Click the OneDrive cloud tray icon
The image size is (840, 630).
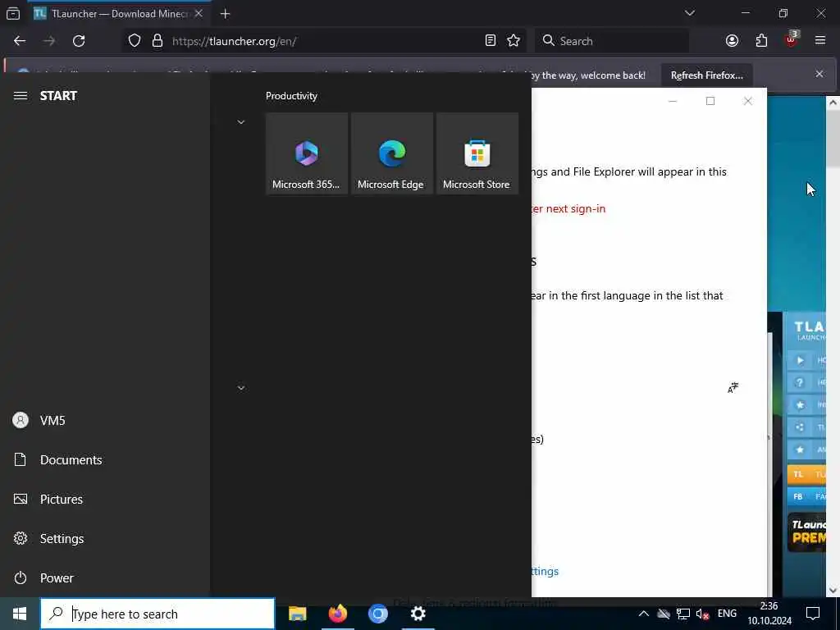pyautogui.click(x=663, y=614)
